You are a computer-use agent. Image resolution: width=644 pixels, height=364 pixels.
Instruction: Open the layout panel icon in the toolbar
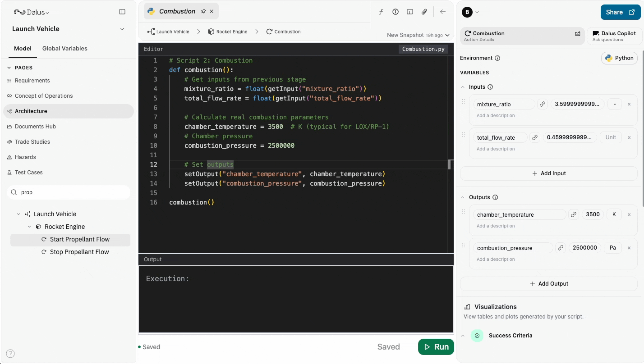(410, 12)
